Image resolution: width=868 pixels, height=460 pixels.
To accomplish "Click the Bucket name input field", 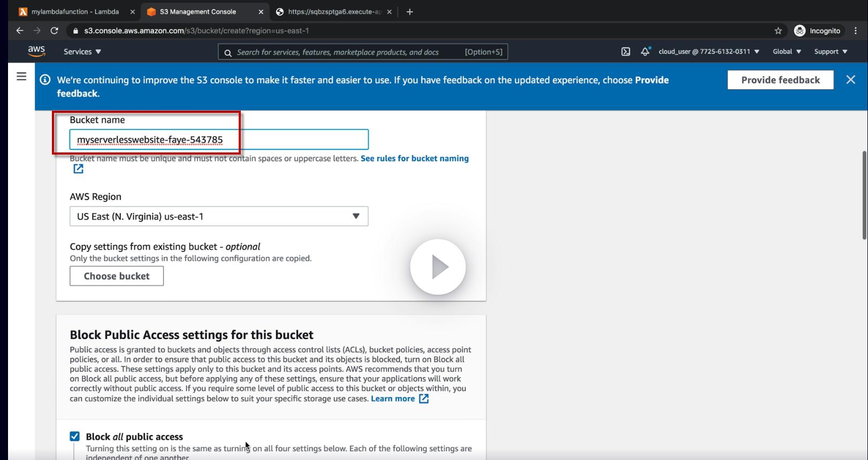I will click(219, 140).
